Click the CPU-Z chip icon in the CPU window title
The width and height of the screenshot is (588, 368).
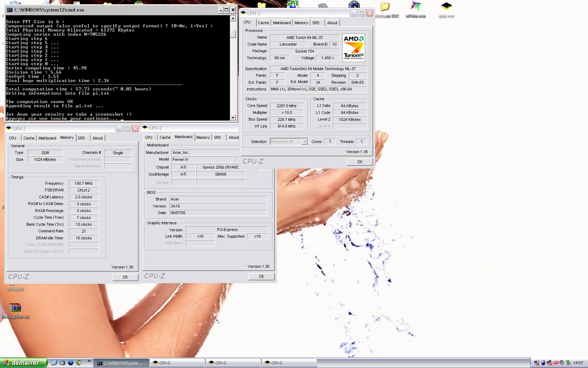click(x=243, y=13)
